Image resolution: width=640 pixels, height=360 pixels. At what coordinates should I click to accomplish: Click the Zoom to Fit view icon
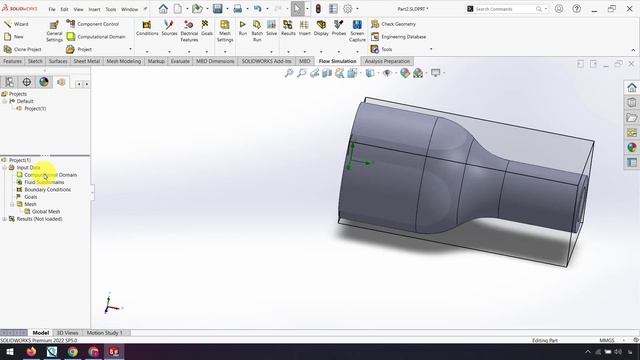click(289, 73)
